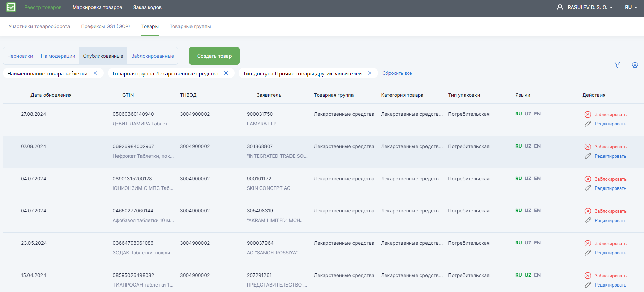This screenshot has height=292, width=644.
Task: Open Маркировка товаров menu
Action: click(97, 7)
